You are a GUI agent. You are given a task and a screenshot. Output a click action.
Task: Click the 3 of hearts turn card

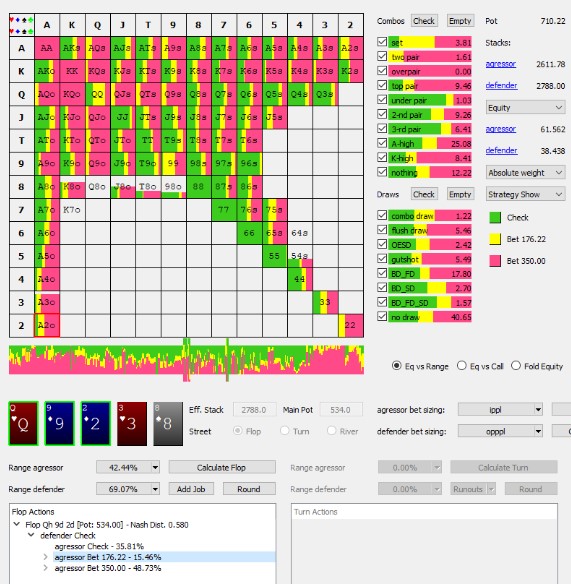pyautogui.click(x=131, y=423)
